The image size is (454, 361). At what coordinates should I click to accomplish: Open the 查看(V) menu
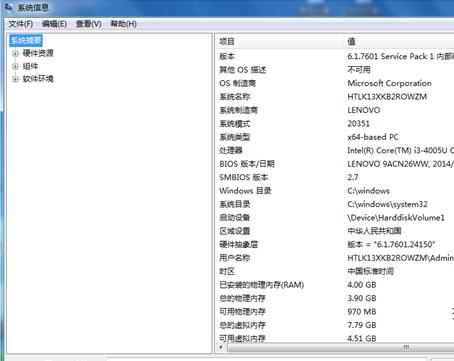[89, 24]
